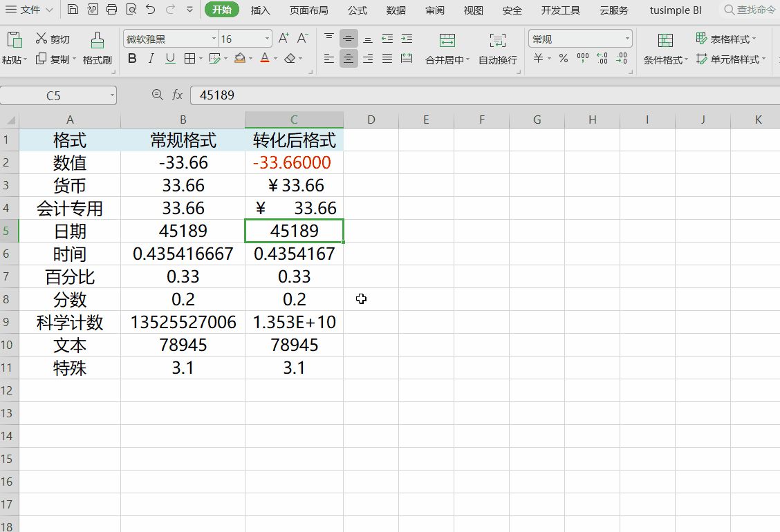Toggle underline formatting
Viewport: 780px width, 532px height.
(170, 59)
